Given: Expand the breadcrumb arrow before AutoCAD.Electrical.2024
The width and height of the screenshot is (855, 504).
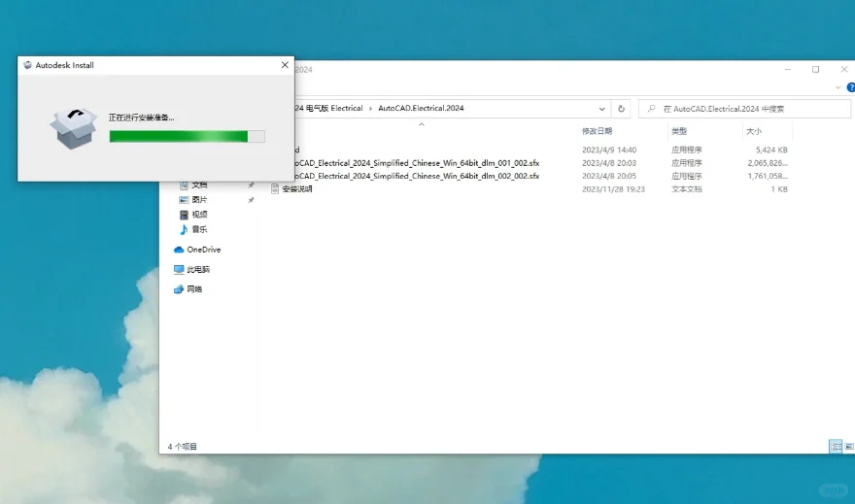Looking at the screenshot, I should coord(371,109).
